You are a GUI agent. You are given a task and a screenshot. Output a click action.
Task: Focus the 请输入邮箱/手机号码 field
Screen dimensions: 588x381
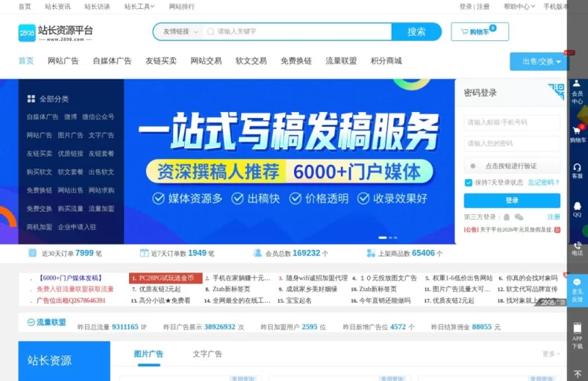512,122
